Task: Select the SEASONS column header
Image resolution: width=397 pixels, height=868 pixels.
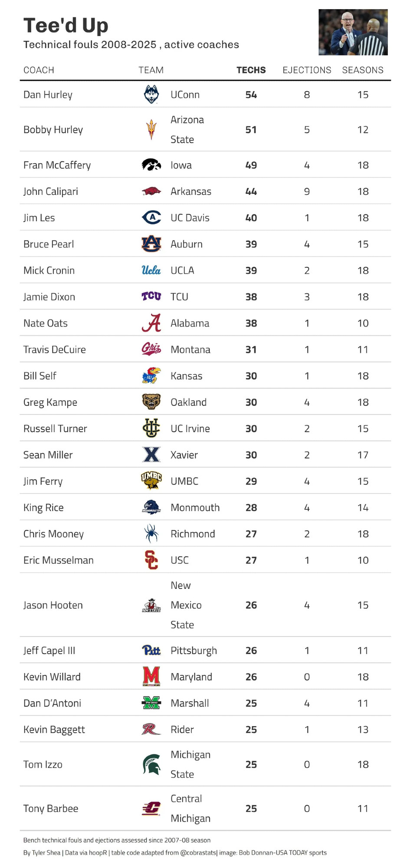Action: (363, 70)
